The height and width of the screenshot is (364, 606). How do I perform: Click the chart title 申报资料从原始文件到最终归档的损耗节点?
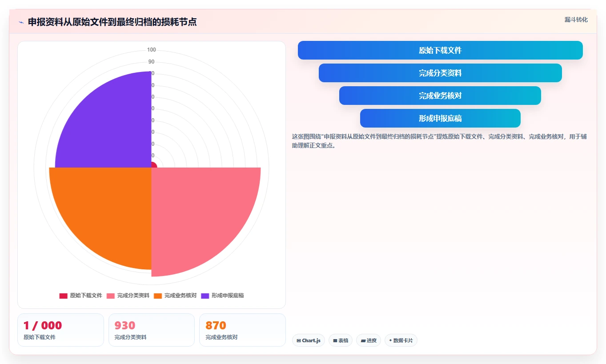tap(112, 22)
